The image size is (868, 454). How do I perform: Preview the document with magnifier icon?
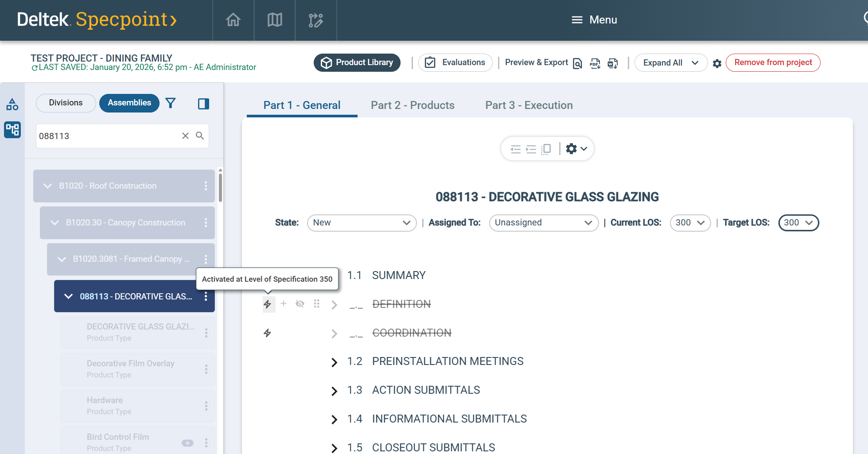[577, 63]
